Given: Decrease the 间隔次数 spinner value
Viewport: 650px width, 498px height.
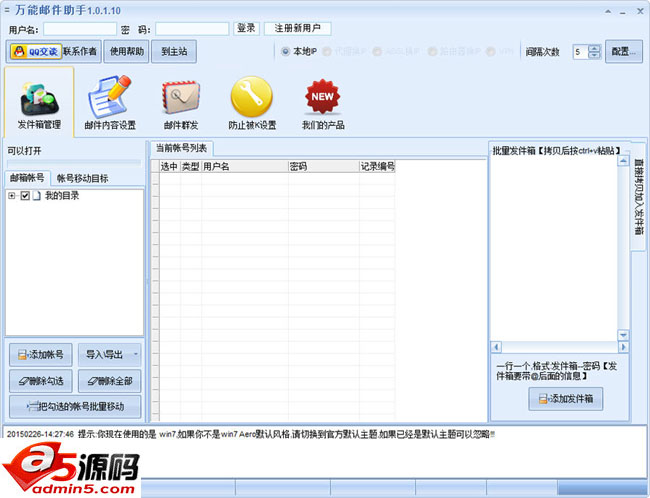Looking at the screenshot, I should pyautogui.click(x=594, y=55).
